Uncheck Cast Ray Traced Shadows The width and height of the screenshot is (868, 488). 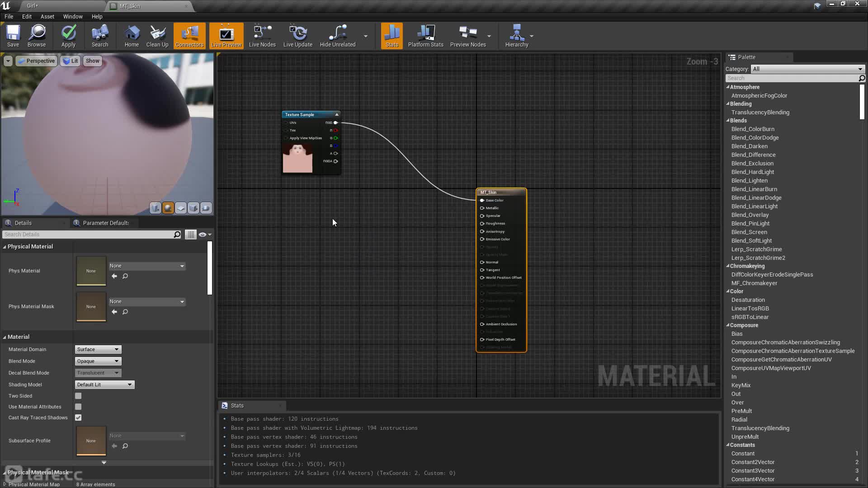78,418
